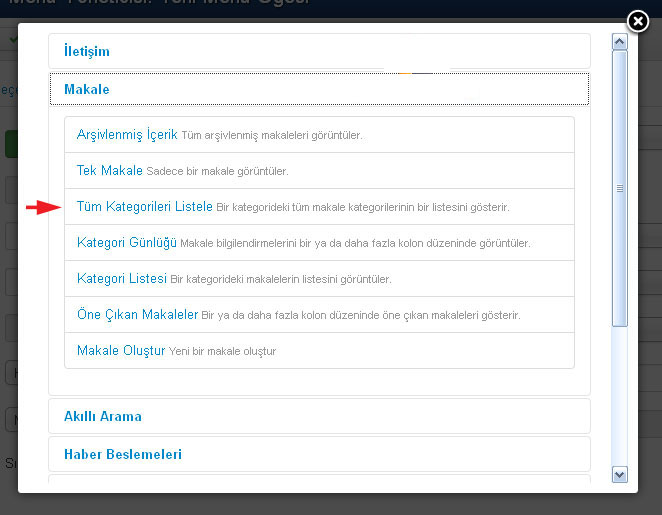Click the scrollbar down arrow

[619, 474]
